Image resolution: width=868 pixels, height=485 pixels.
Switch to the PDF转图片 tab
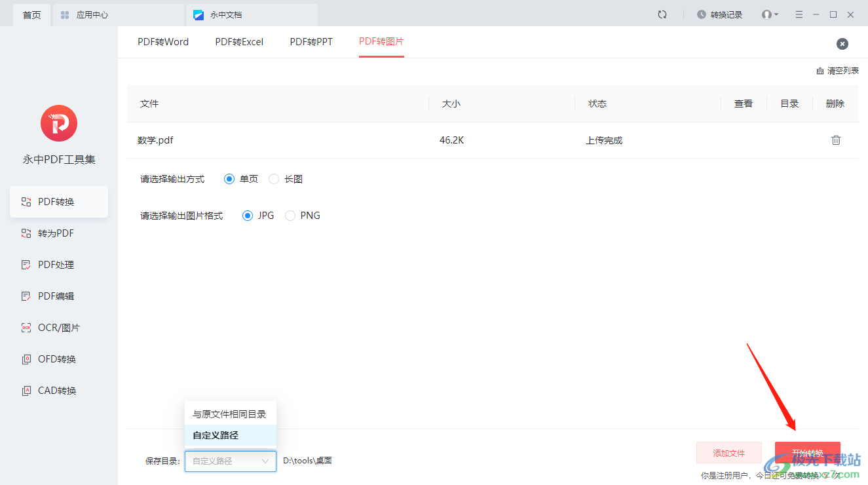[x=381, y=41]
